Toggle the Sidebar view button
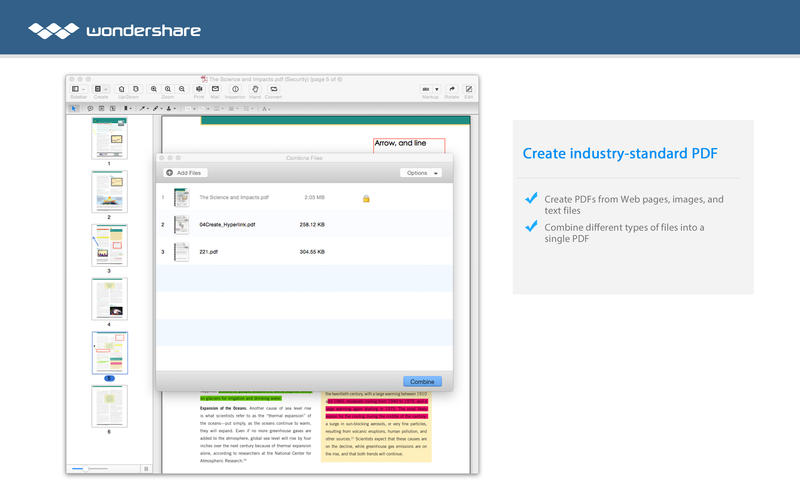Screen dimensions: 800x500 77,89
